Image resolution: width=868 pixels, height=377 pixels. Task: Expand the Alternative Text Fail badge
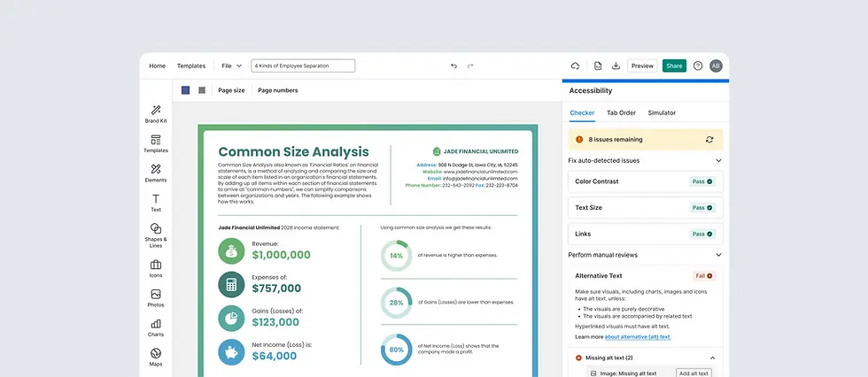704,276
